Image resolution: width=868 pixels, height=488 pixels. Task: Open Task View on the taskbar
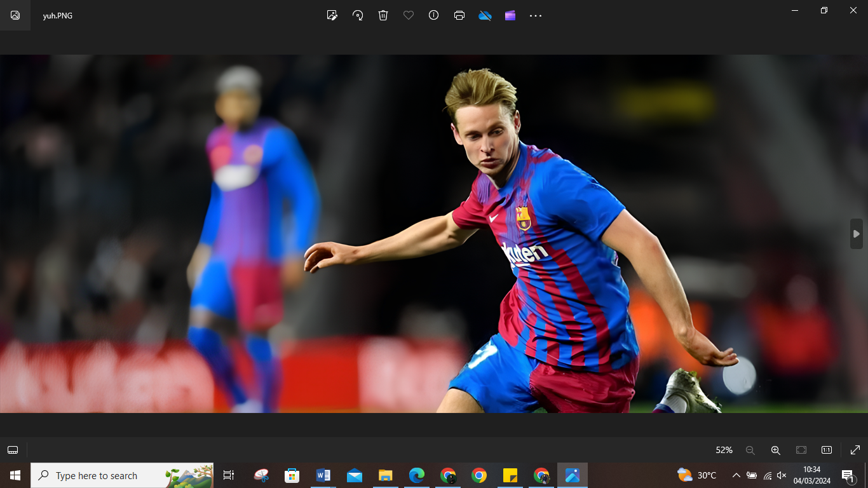click(229, 475)
